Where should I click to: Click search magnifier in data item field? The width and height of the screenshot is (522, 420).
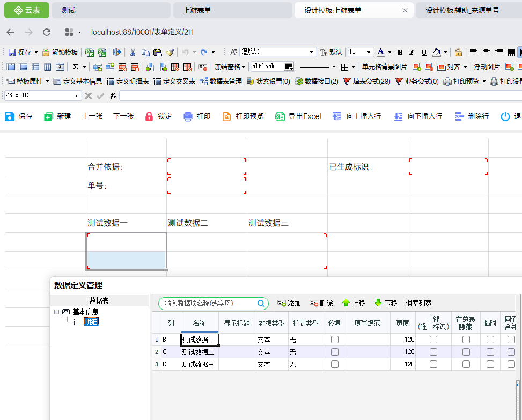click(x=261, y=303)
